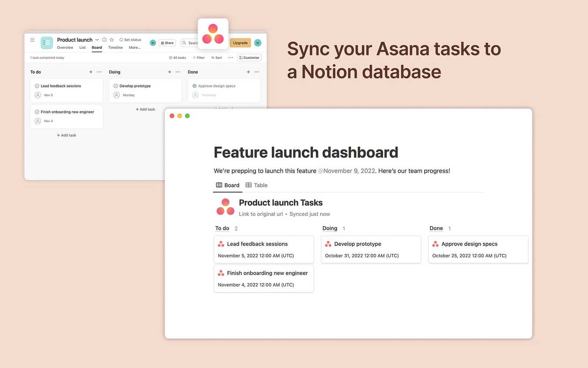Switch to the Timeline tab in Asana
The width and height of the screenshot is (588, 368).
(x=115, y=48)
